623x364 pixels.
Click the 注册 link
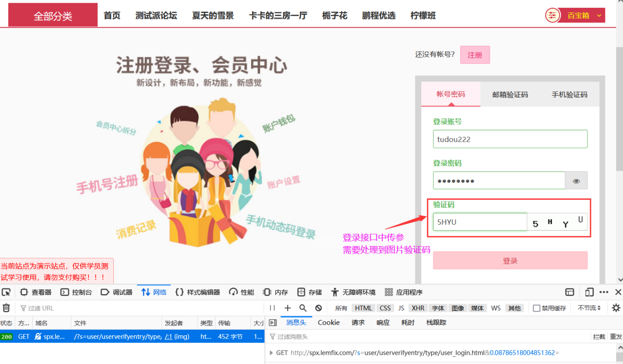coord(475,55)
